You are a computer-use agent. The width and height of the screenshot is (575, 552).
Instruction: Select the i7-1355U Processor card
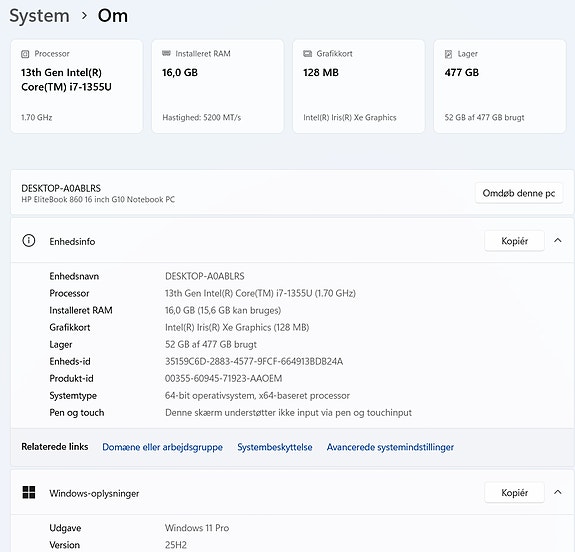point(77,86)
